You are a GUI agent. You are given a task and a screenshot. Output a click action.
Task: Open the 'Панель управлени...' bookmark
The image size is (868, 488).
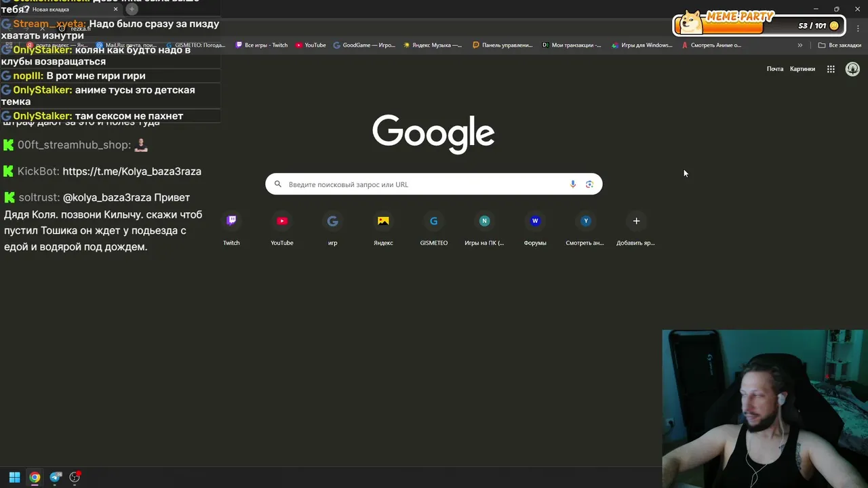[x=502, y=45]
